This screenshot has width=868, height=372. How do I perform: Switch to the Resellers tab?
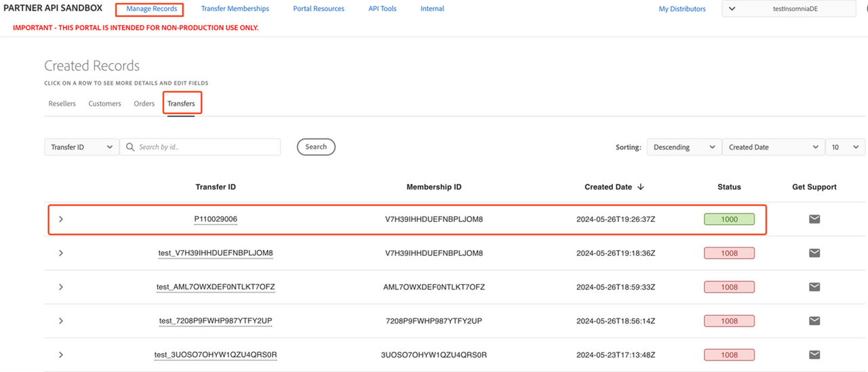(62, 104)
